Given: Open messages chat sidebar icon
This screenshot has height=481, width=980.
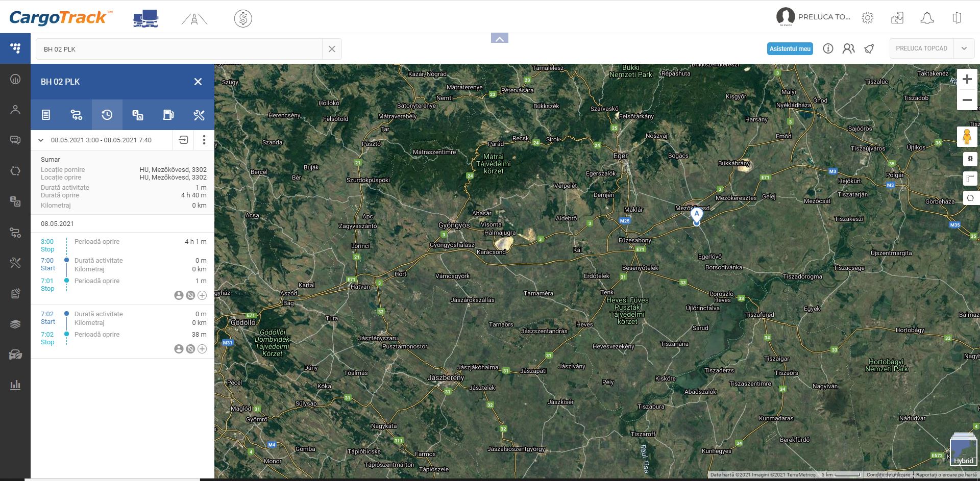Looking at the screenshot, I should (x=15, y=140).
